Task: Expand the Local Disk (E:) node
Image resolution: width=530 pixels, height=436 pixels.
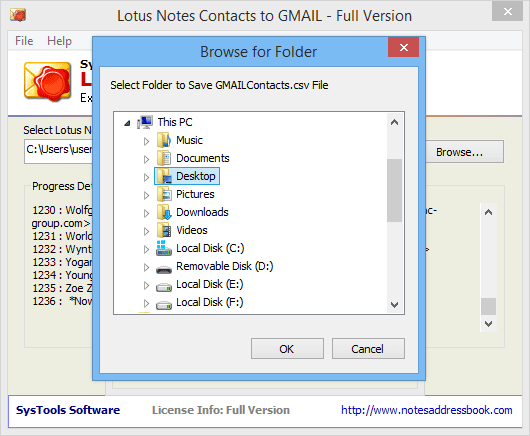Action: [146, 285]
